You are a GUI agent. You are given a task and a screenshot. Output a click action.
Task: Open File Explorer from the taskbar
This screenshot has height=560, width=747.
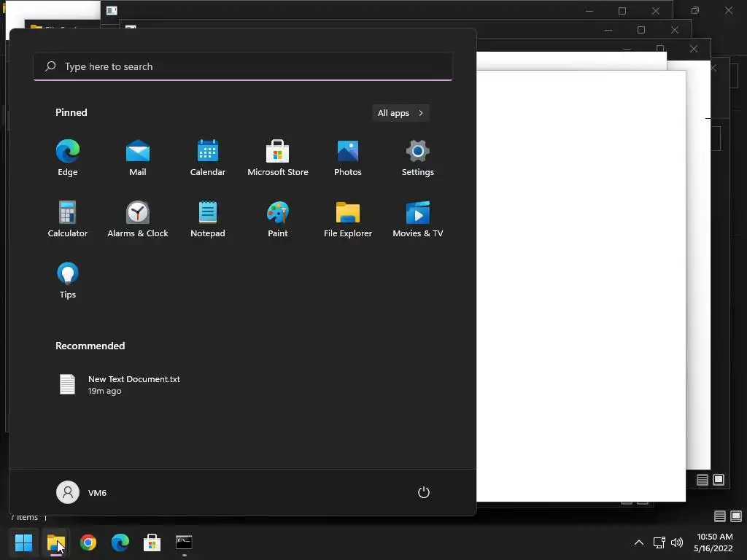[55, 542]
